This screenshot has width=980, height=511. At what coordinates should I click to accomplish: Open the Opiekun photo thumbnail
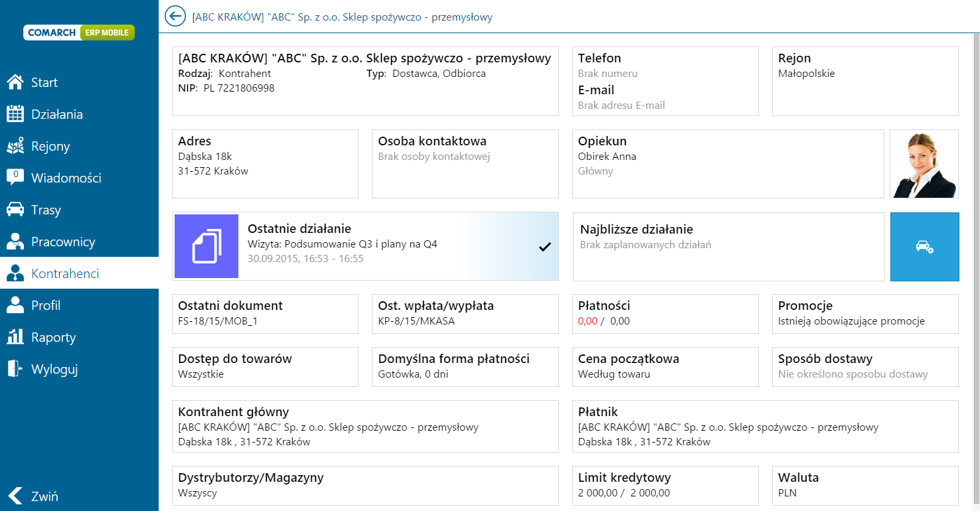924,164
